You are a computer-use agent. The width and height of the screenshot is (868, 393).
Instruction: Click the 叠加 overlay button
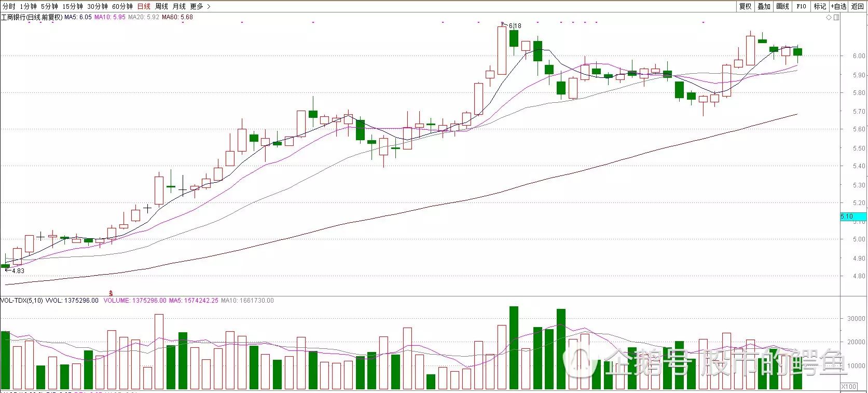764,6
